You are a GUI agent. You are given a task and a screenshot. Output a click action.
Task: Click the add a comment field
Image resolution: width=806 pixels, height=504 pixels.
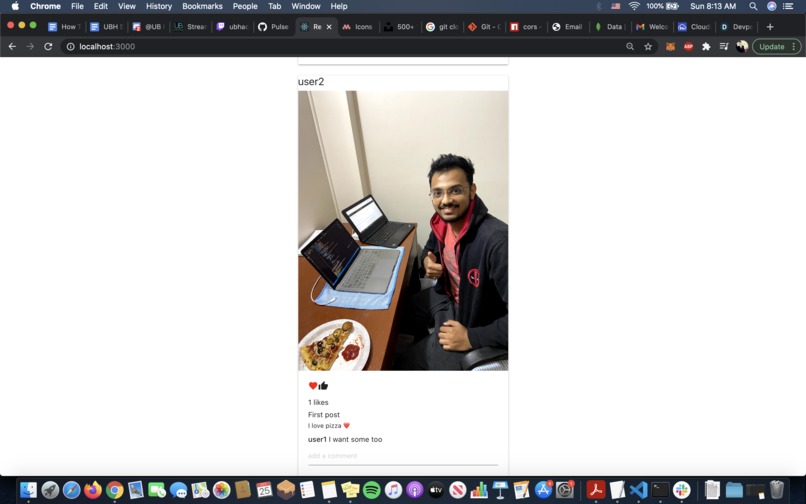tap(402, 456)
